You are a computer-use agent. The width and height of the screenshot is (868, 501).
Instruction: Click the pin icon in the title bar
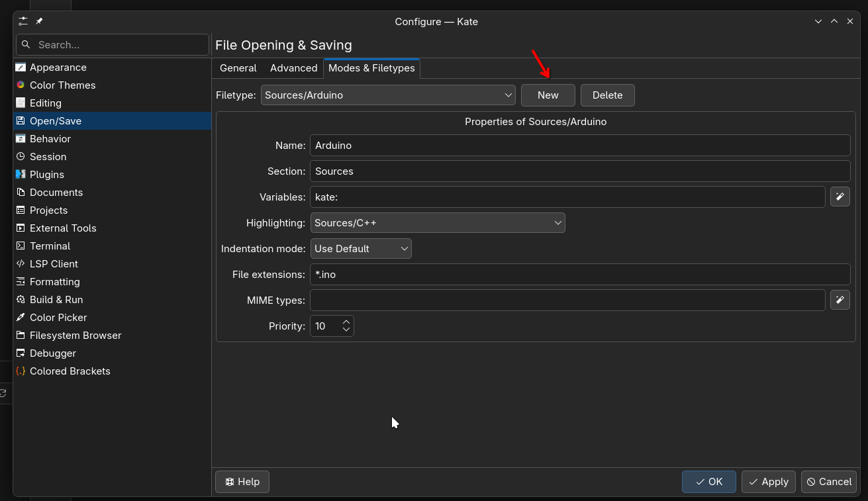39,21
